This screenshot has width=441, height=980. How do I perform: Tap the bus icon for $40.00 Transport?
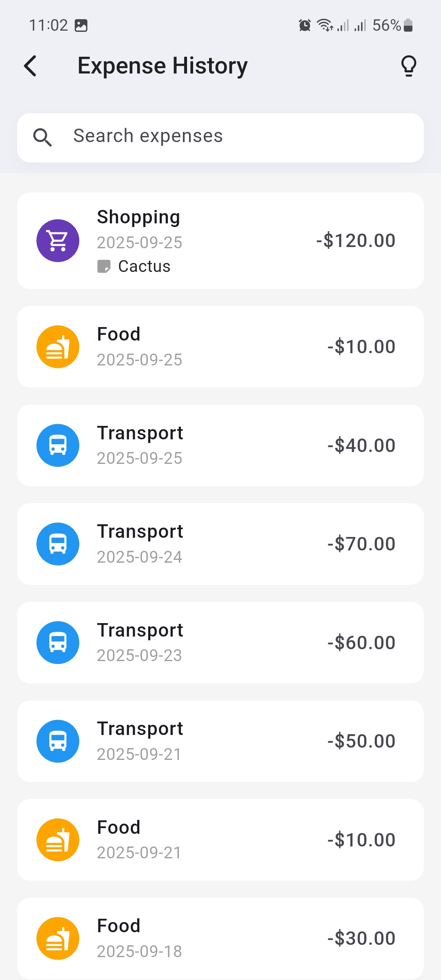pyautogui.click(x=58, y=445)
